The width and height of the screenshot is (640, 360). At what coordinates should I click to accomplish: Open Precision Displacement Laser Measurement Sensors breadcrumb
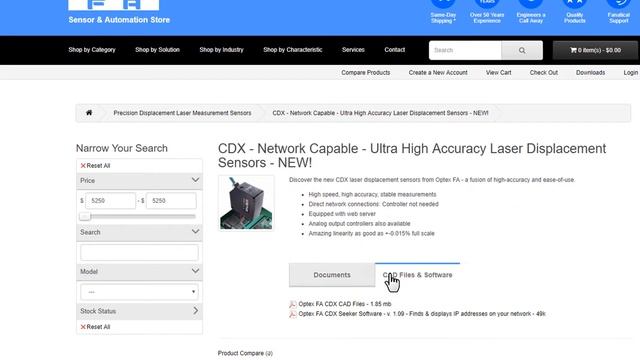[182, 113]
